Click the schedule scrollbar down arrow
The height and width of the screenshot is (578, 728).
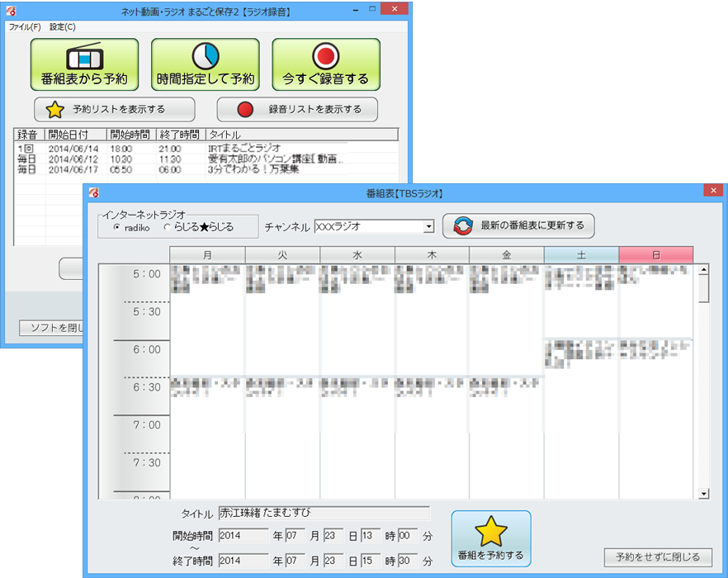[703, 493]
